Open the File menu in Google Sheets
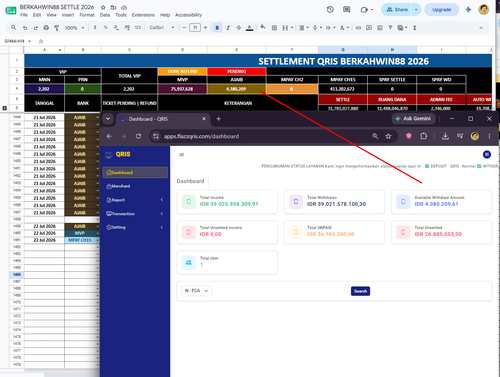The width and height of the screenshot is (500, 377). click(x=24, y=15)
